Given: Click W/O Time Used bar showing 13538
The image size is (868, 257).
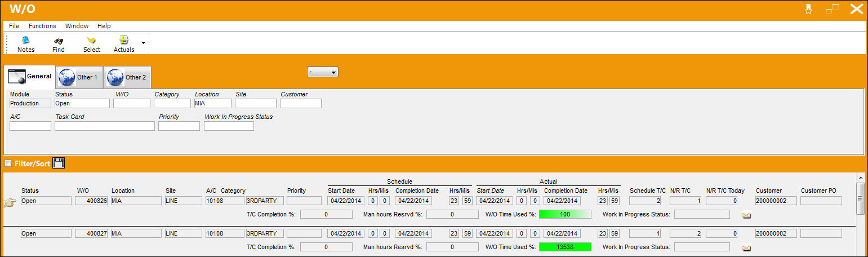Looking at the screenshot, I should tap(565, 247).
